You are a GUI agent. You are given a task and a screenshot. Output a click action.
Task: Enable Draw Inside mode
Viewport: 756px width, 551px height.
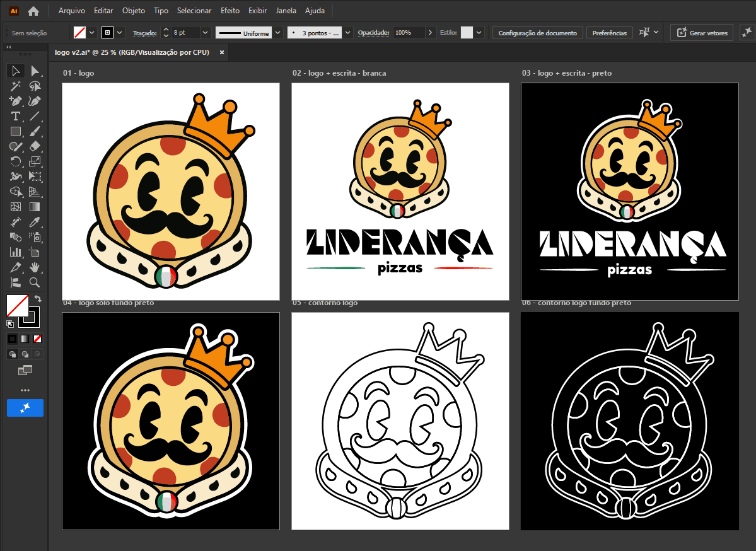click(37, 354)
